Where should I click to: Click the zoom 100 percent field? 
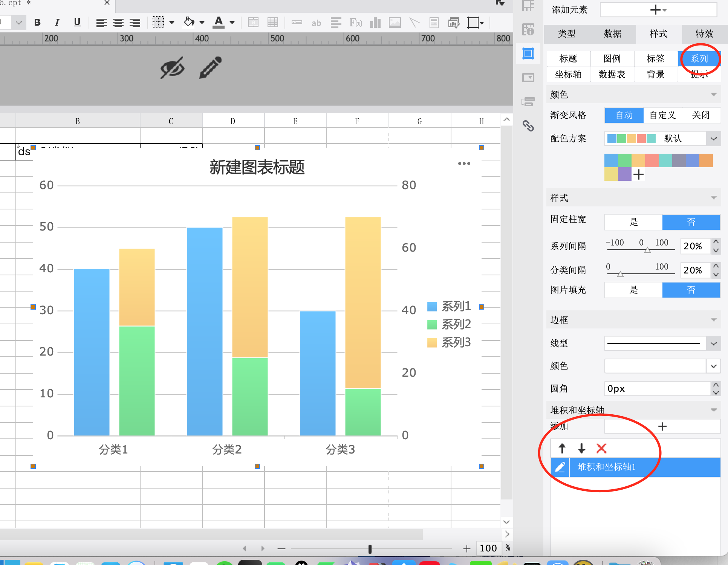tap(488, 548)
